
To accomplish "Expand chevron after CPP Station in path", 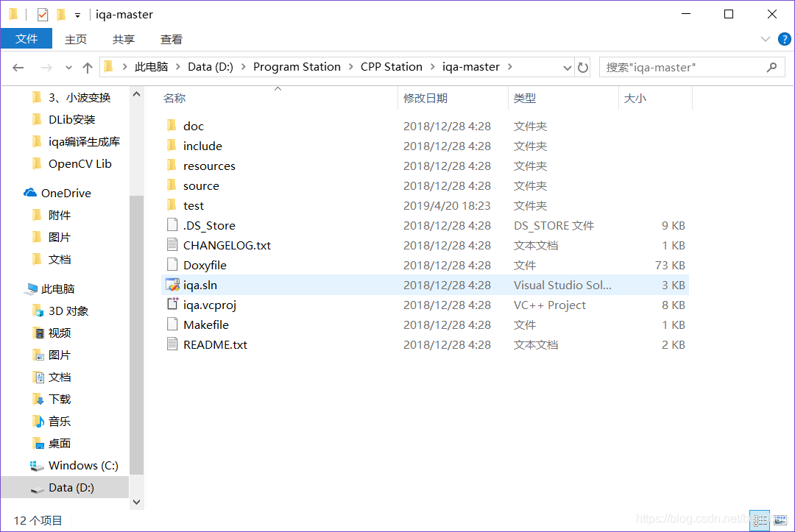I will (x=433, y=67).
